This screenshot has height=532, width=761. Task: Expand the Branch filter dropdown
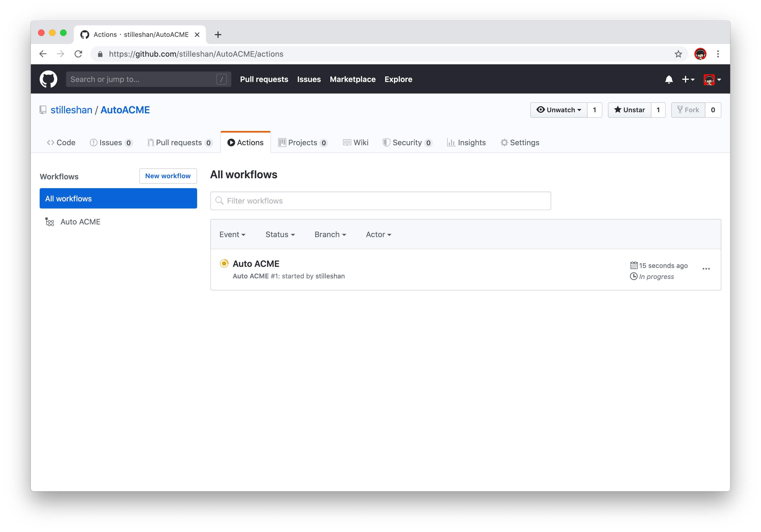330,234
